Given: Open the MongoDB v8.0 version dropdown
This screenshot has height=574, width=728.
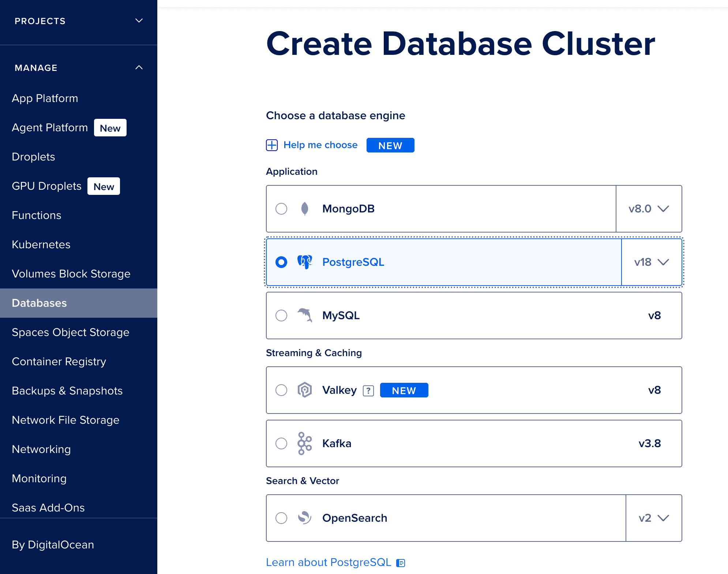Looking at the screenshot, I should [649, 209].
